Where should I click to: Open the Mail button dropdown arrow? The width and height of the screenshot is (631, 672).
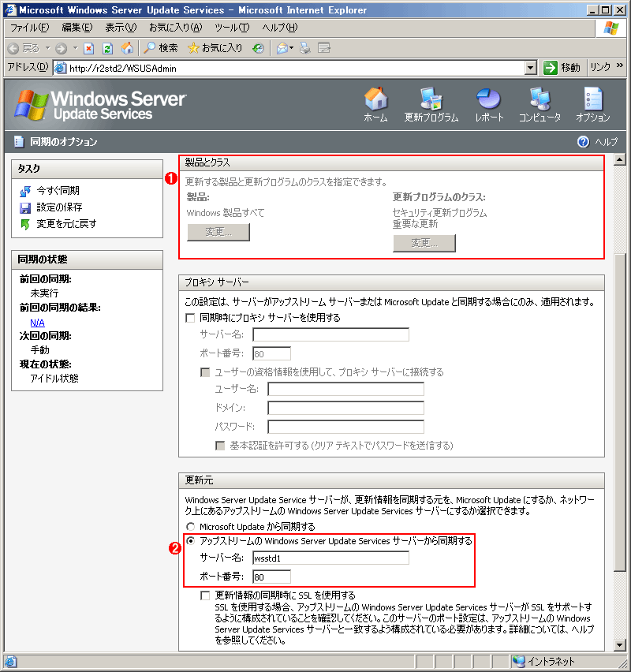tap(292, 48)
